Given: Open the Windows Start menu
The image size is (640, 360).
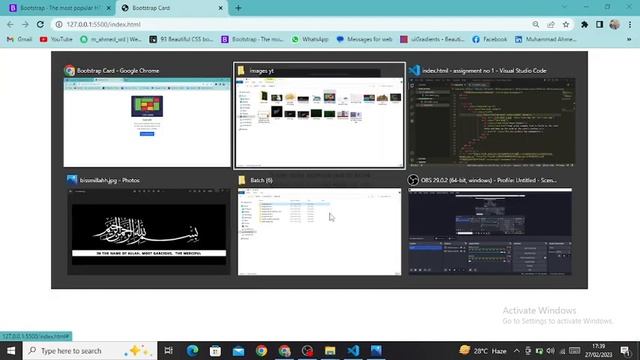Looking at the screenshot, I should 11,351.
